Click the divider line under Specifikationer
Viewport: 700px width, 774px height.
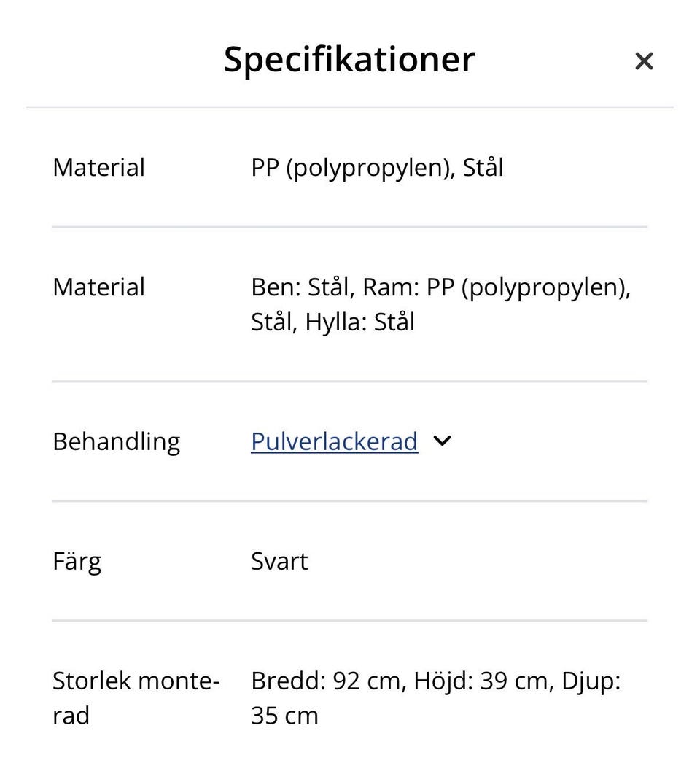(x=349, y=107)
